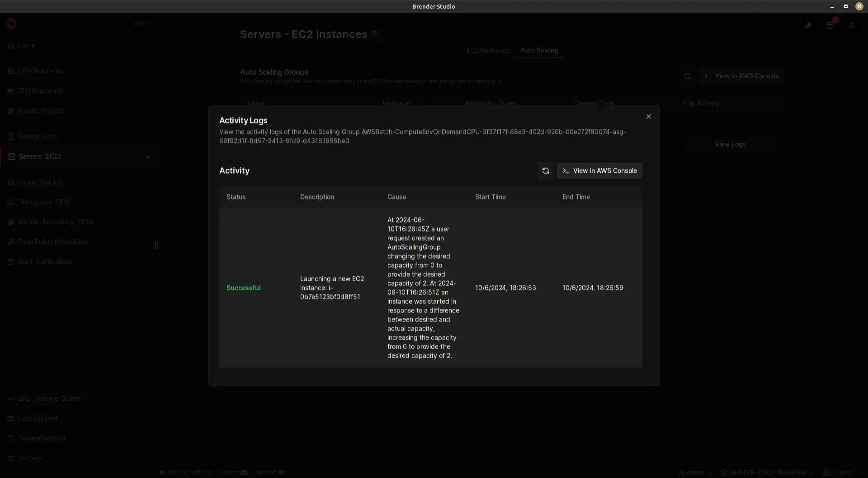This screenshot has height=478, width=868.
Task: Click the View Logs button
Action: click(730, 144)
